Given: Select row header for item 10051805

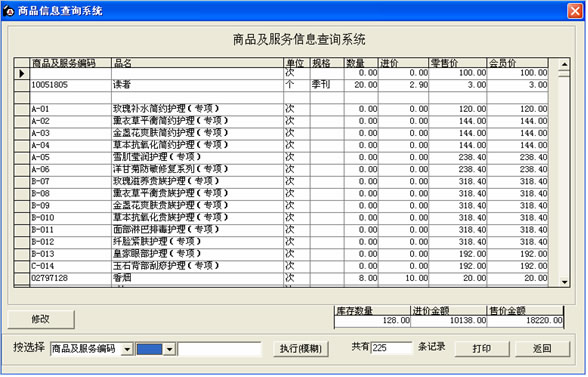Looking at the screenshot, I should [22, 85].
